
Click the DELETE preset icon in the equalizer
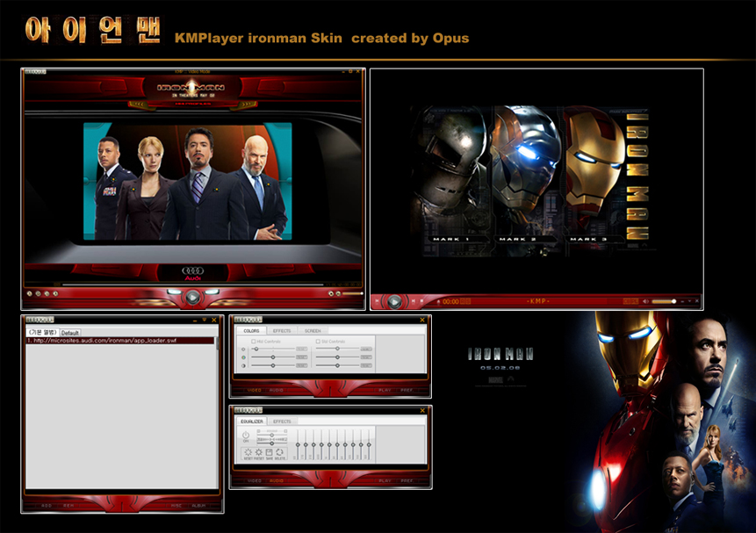pos(279,452)
